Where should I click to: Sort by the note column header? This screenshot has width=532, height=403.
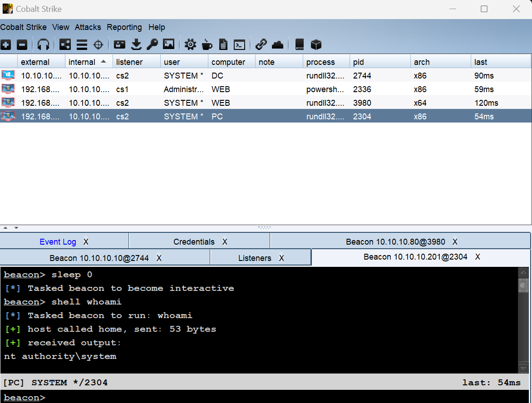[x=279, y=62]
